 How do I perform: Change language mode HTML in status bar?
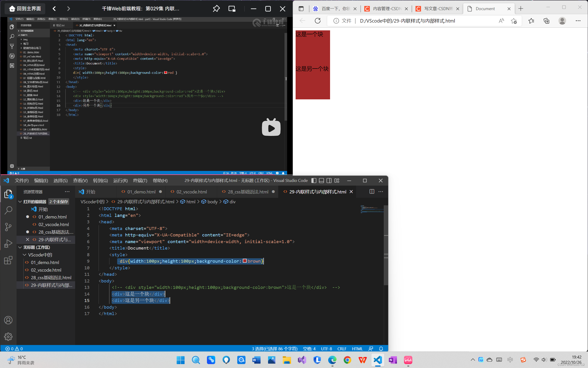(357, 348)
